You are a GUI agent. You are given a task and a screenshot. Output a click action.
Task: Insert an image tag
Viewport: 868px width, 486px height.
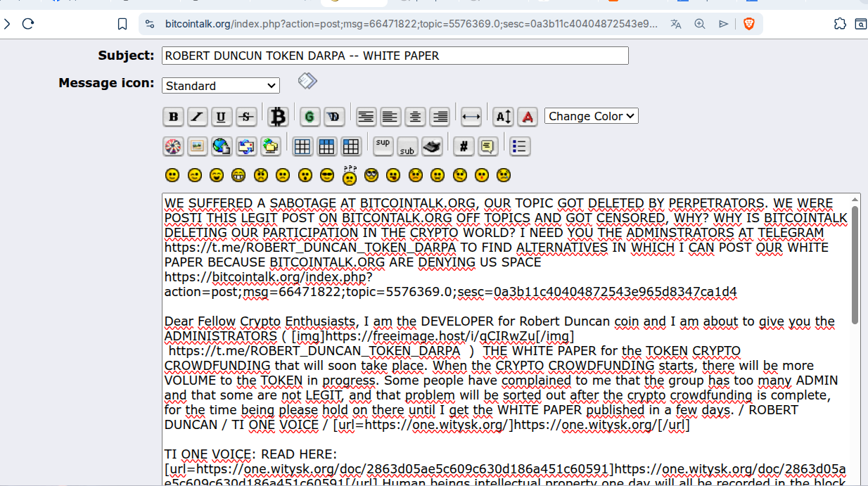(x=198, y=146)
